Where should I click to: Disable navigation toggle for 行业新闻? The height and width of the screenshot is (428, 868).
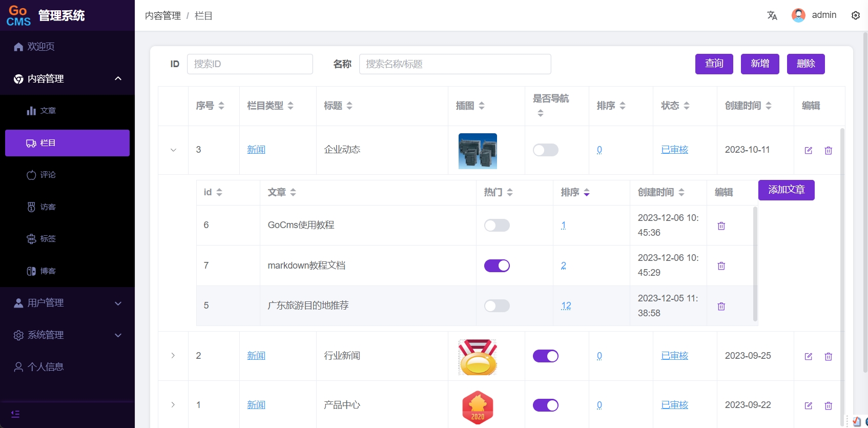coord(545,356)
